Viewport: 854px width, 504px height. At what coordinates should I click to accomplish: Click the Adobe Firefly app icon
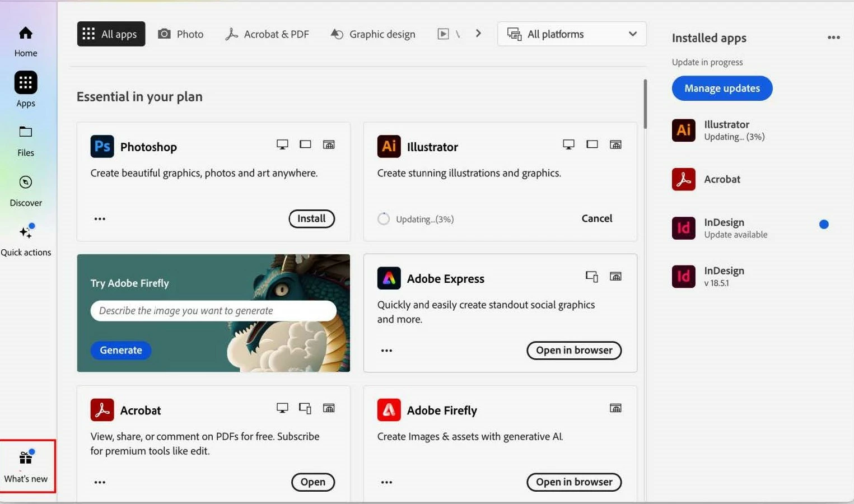(x=389, y=409)
